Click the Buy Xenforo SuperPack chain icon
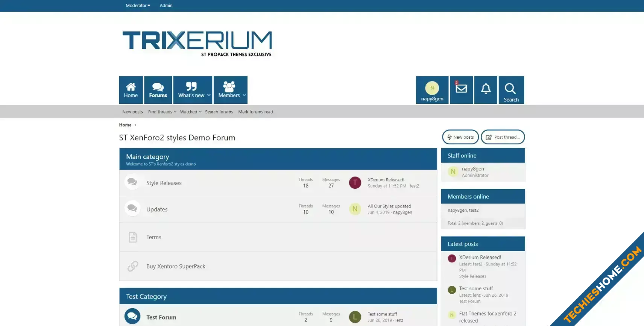 click(x=133, y=266)
